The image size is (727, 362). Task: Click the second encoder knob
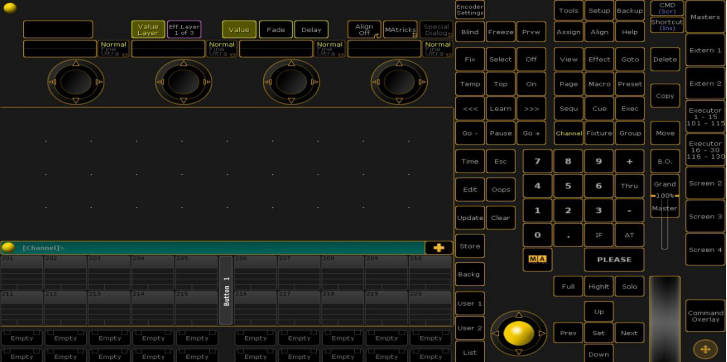click(x=184, y=82)
